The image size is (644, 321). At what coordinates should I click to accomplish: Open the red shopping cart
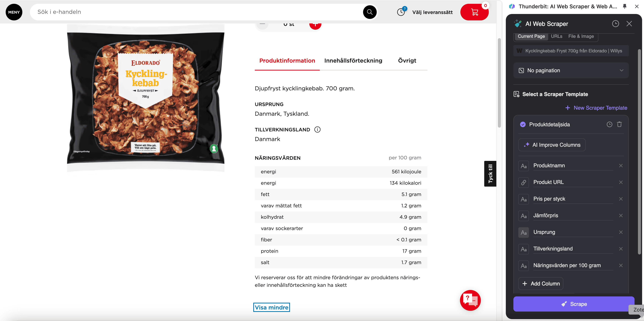click(474, 12)
